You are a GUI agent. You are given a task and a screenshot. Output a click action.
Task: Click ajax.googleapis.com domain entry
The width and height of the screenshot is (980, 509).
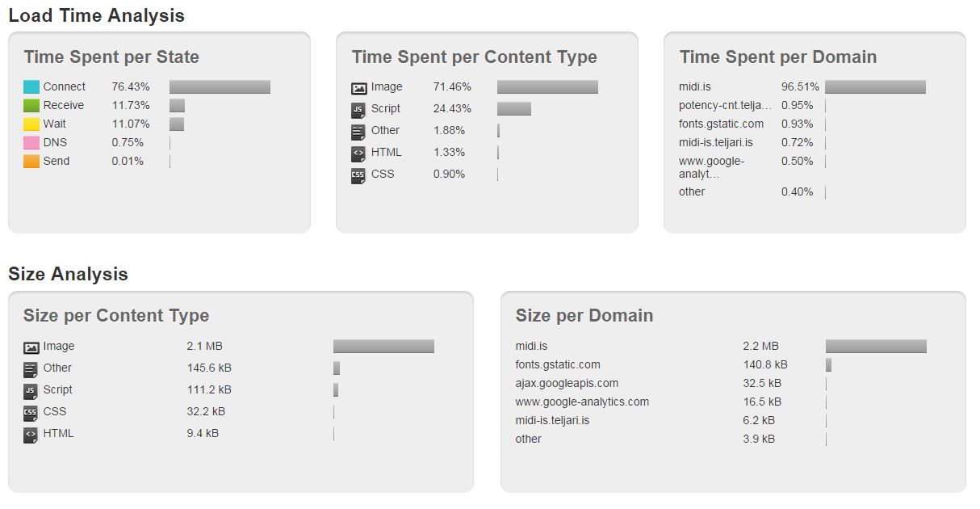[x=567, y=383]
